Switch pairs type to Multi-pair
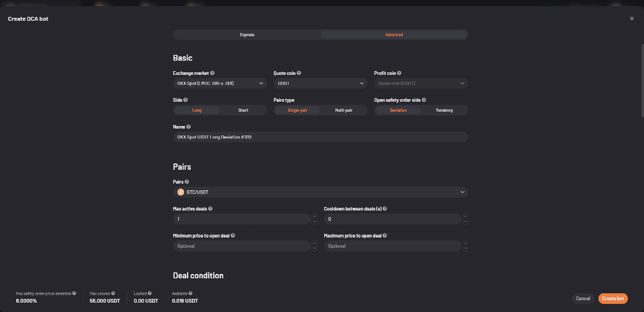This screenshot has width=644, height=312. [344, 110]
